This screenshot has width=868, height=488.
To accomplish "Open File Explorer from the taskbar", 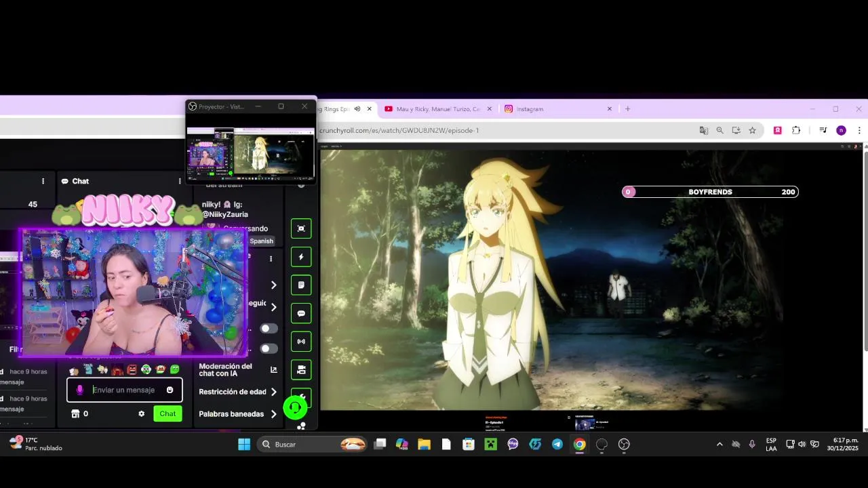I will coord(424,444).
